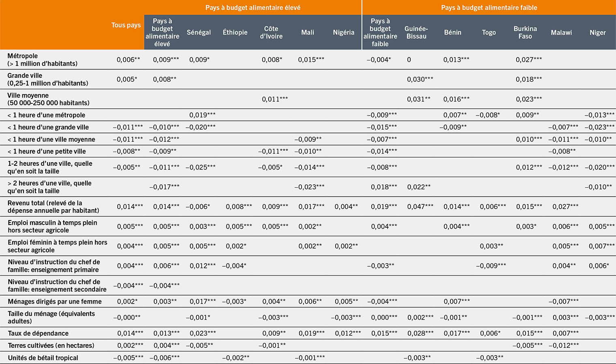Select the 'Tous pays' column header
616x364 pixels.
click(126, 25)
